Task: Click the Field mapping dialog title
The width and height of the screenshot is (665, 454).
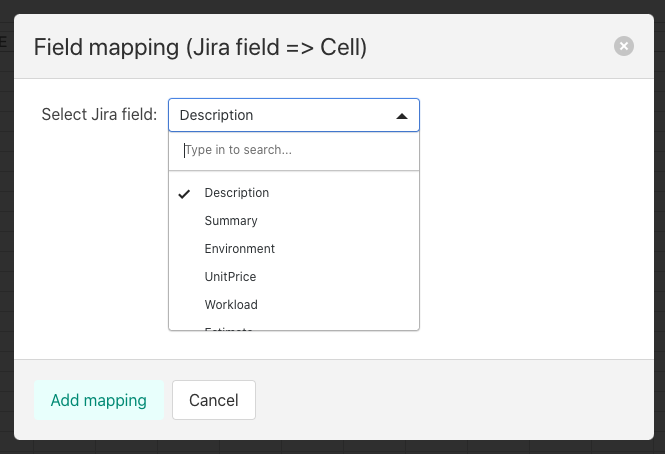Action: [x=200, y=46]
